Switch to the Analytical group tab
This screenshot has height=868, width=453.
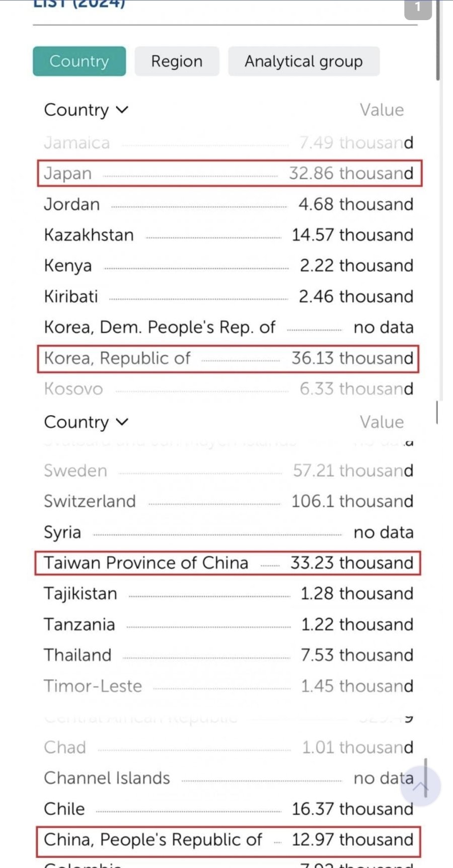(x=304, y=61)
